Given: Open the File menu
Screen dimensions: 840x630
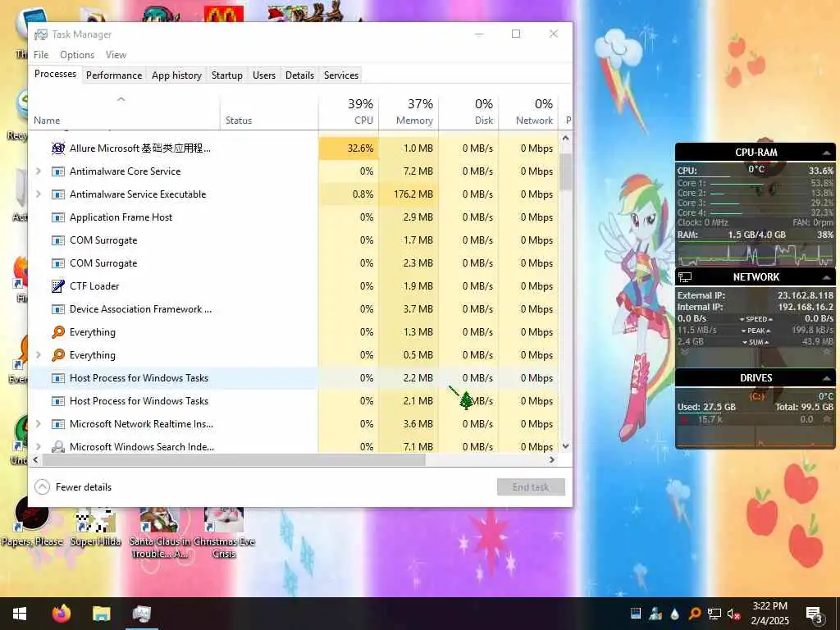Looking at the screenshot, I should pos(41,55).
